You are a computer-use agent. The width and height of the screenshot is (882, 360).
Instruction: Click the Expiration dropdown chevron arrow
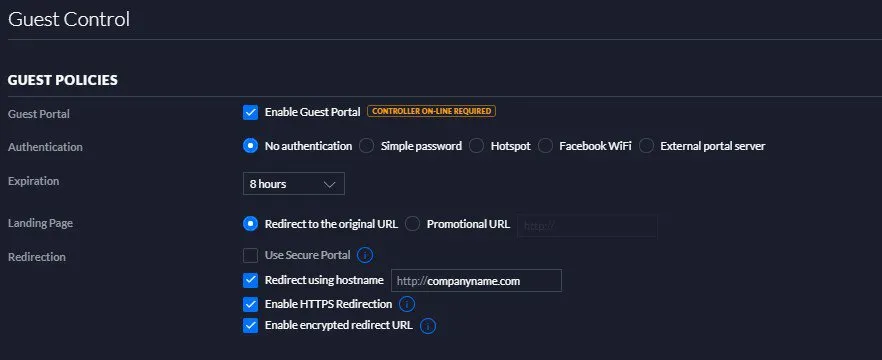pyautogui.click(x=330, y=184)
